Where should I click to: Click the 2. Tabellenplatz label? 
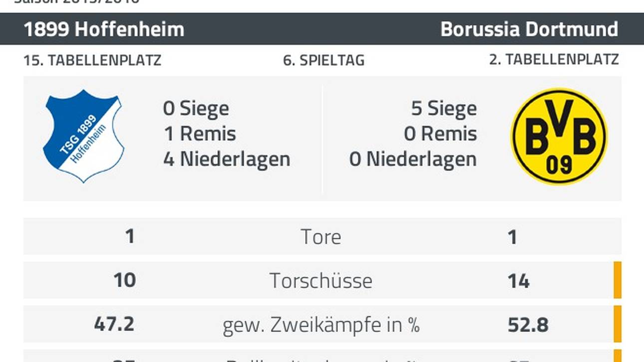coord(554,59)
